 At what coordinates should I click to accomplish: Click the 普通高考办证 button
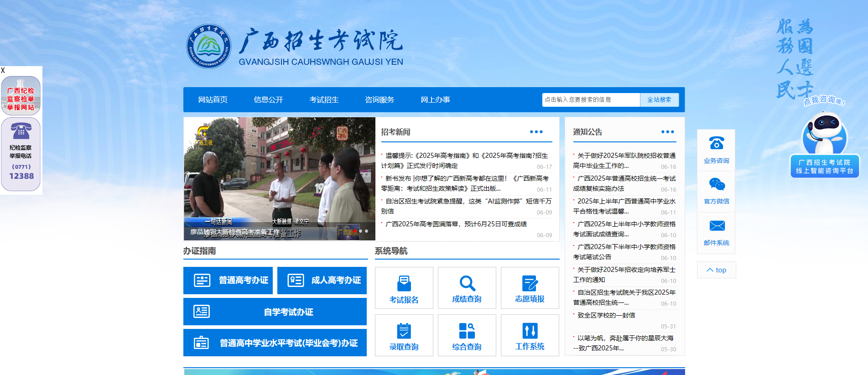(228, 281)
